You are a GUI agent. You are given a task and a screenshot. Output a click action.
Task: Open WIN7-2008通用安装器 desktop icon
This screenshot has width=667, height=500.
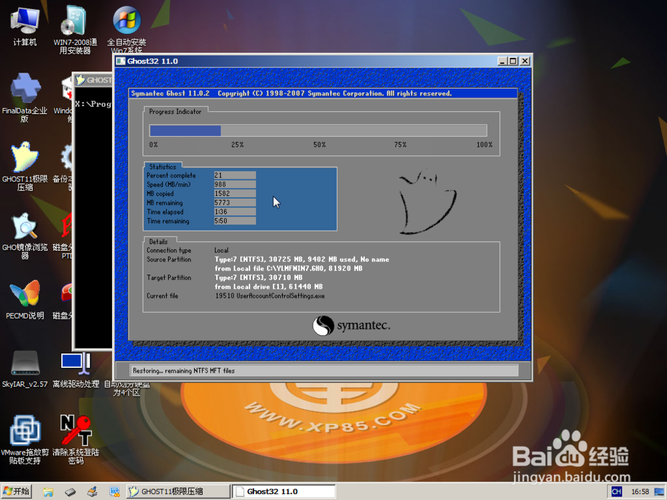point(75,29)
